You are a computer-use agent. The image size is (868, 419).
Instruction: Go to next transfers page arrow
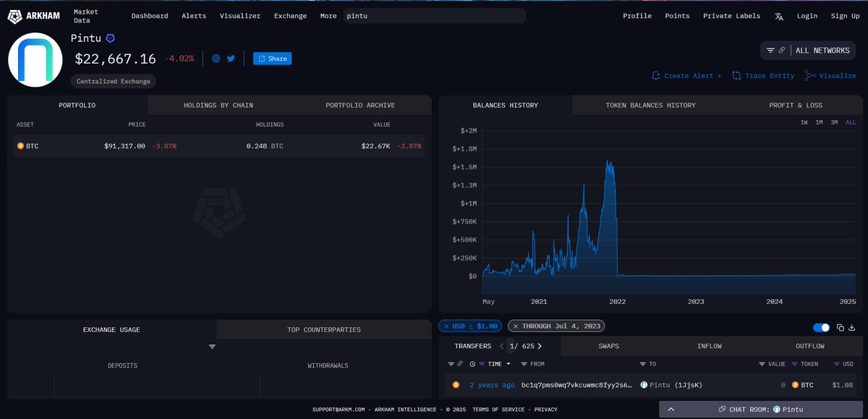pyautogui.click(x=540, y=346)
